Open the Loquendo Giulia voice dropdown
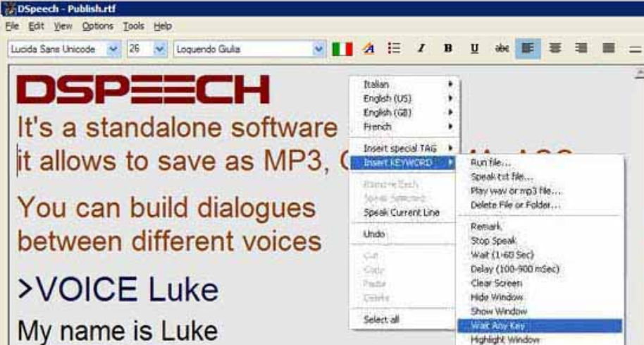644x345 pixels. tap(318, 49)
